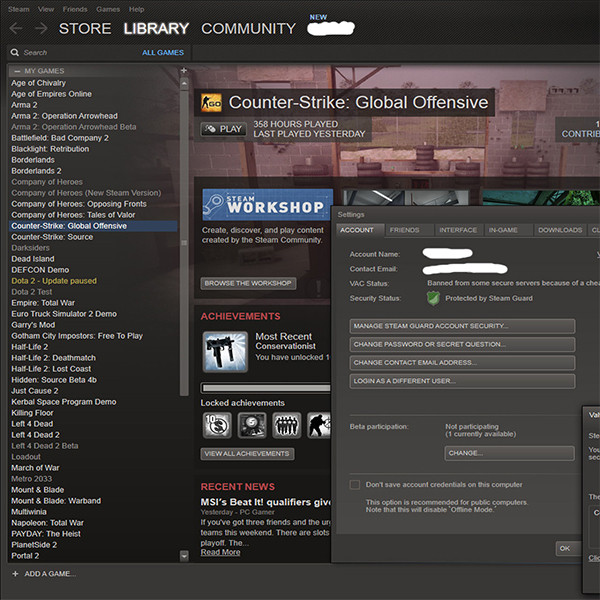Switch to the FRIENDS tab in Settings
The image size is (600, 600).
(409, 230)
